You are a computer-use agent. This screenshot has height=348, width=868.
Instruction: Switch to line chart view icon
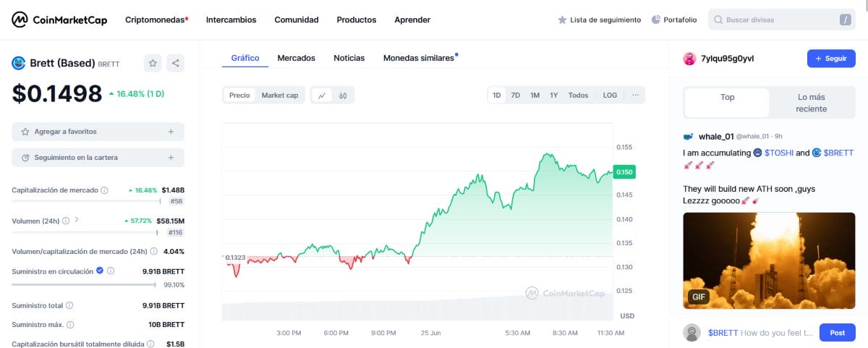322,95
